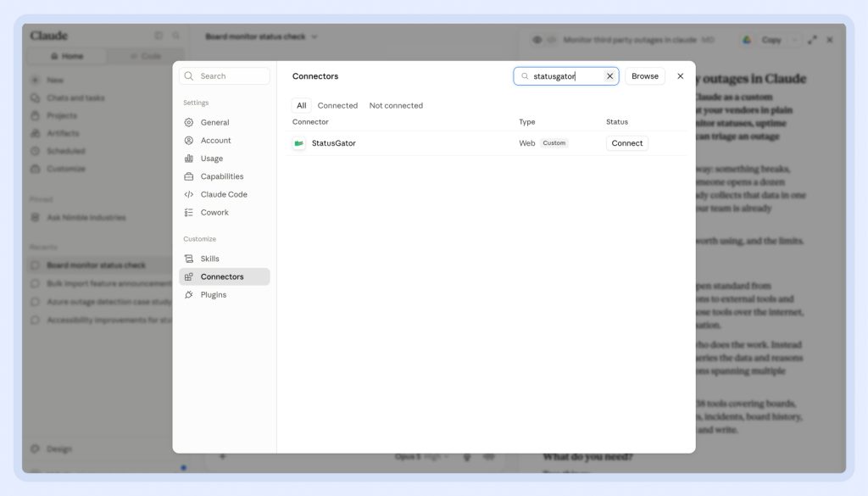Click the Design item at sidebar bottom

(x=53, y=449)
